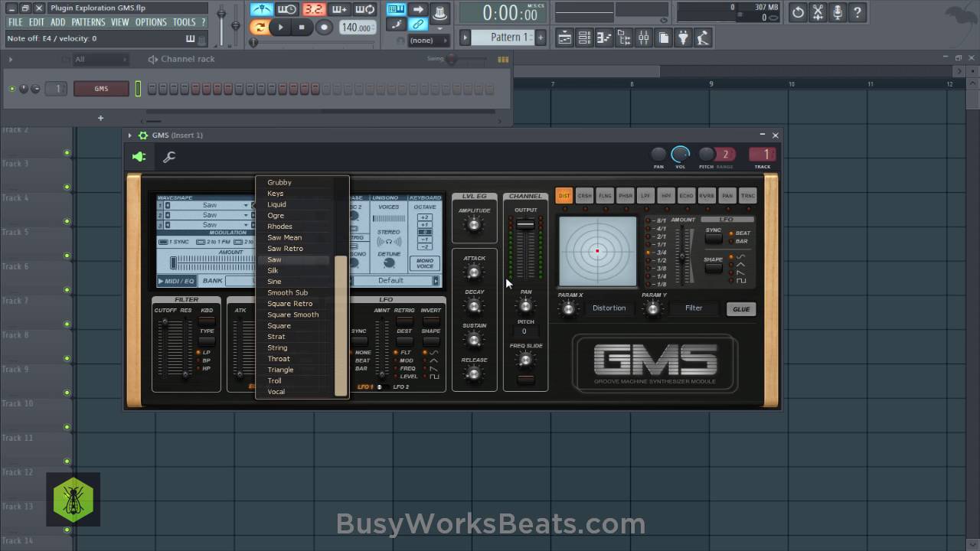980x551 pixels.
Task: Toggle pattern/song mode button
Action: point(260,27)
